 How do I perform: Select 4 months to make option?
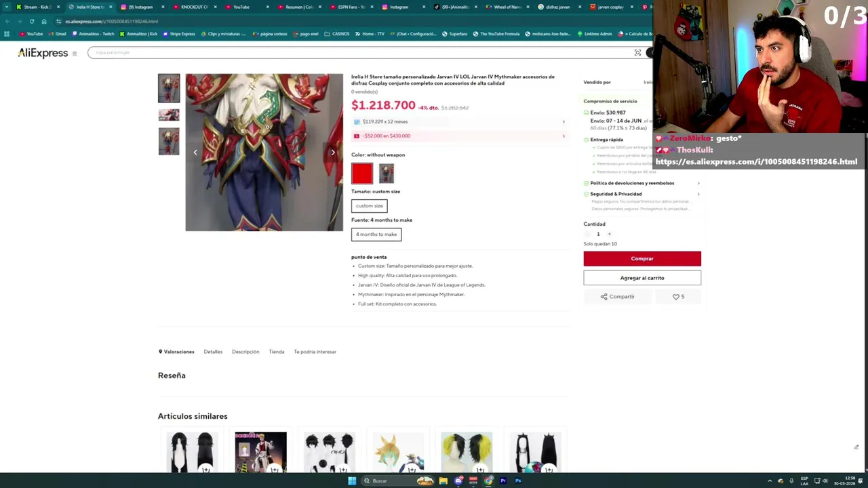pos(376,235)
